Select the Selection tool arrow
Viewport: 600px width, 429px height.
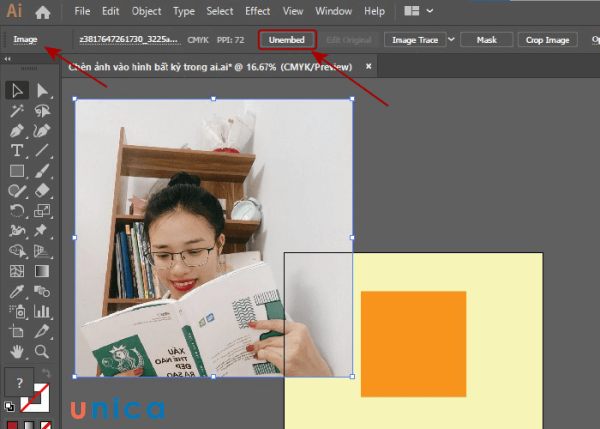(17, 91)
